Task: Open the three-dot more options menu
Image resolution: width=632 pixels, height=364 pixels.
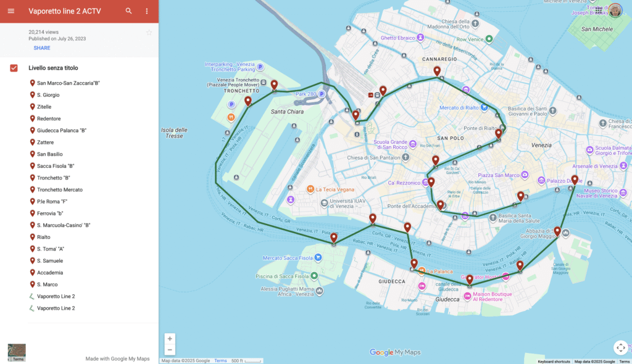Action: tap(146, 11)
